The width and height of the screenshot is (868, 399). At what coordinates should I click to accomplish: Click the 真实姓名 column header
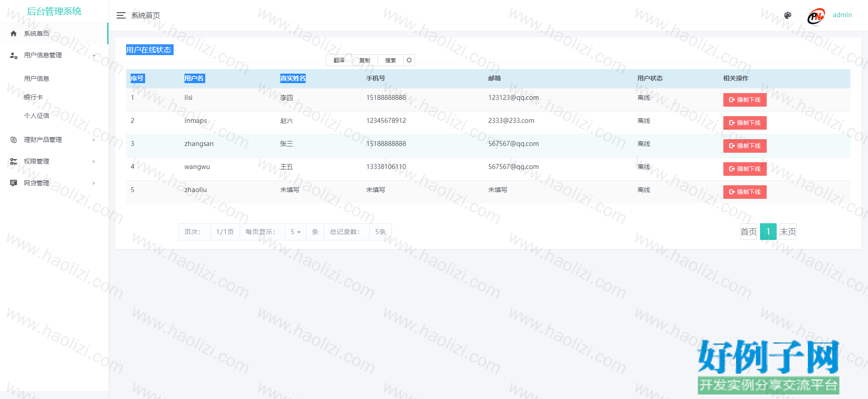[293, 78]
